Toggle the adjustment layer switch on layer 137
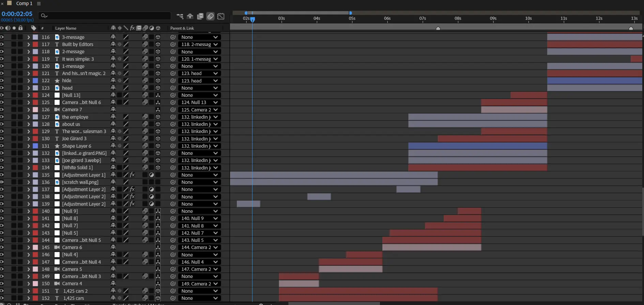Viewport: 644px width, 305px height. 151,189
